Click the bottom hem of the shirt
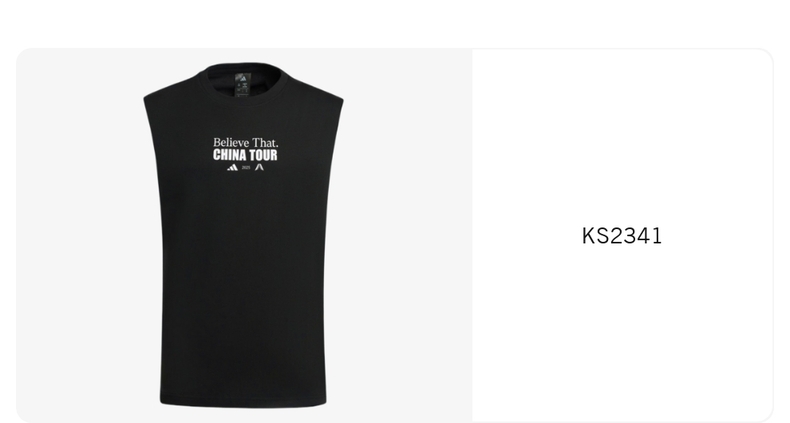This screenshot has height=423, width=790. coord(243,402)
